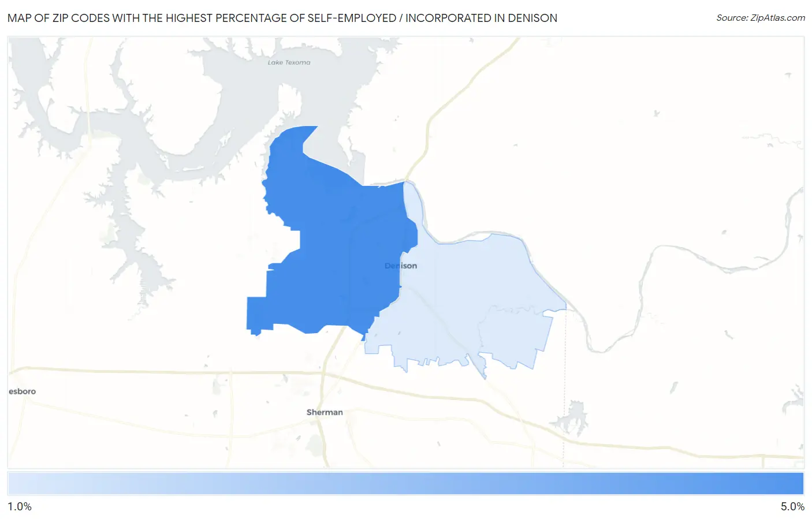The image size is (812, 519).
Task: Click the 1.0% legend minimum label
Action: (20, 506)
